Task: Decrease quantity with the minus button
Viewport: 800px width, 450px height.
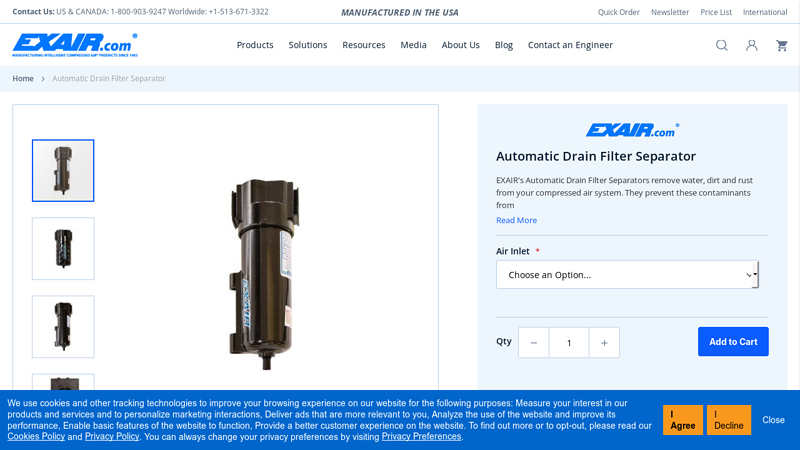Action: (534, 342)
